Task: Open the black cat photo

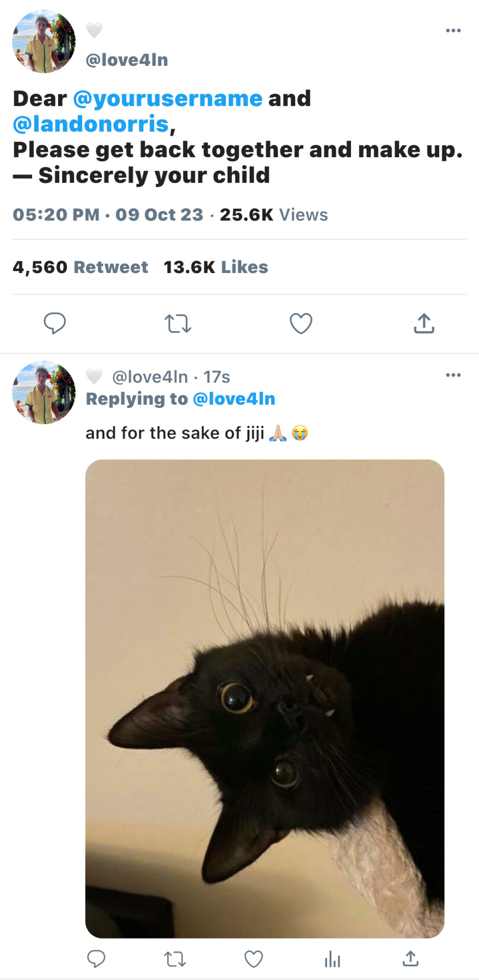Action: (x=265, y=698)
